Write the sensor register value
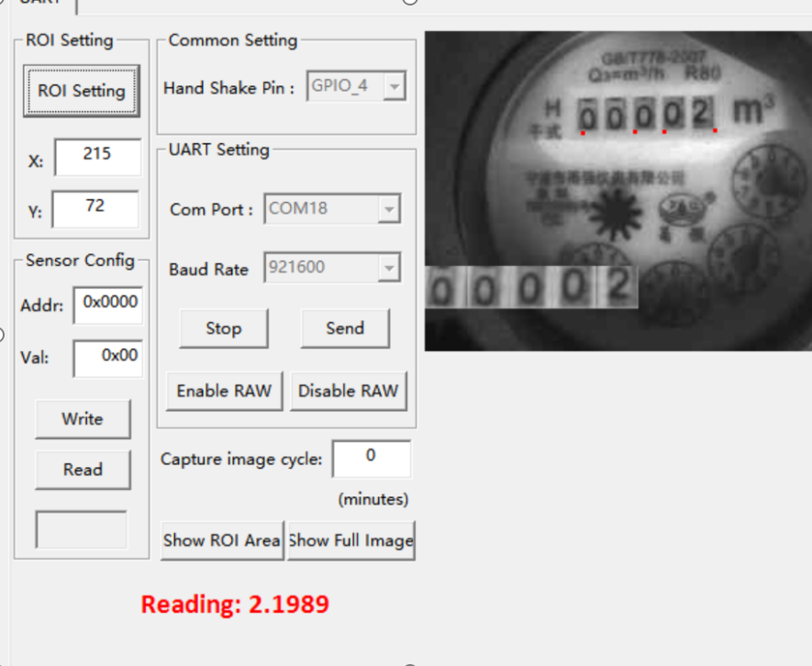 pos(83,419)
